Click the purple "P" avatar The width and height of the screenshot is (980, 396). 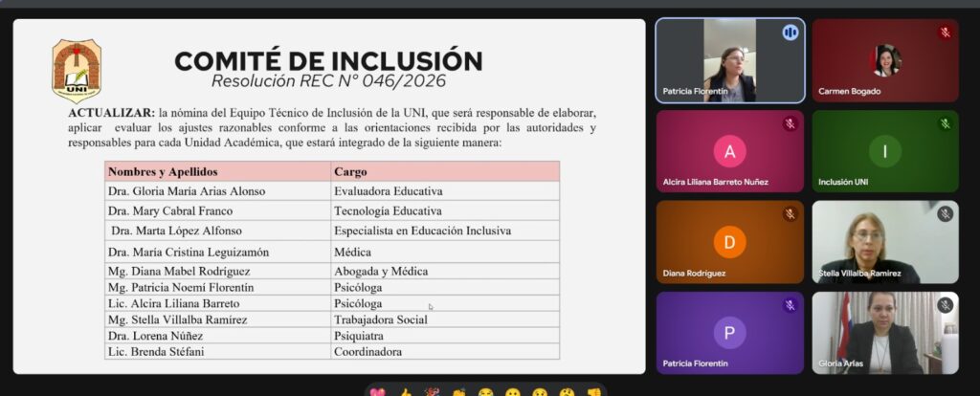(x=729, y=332)
